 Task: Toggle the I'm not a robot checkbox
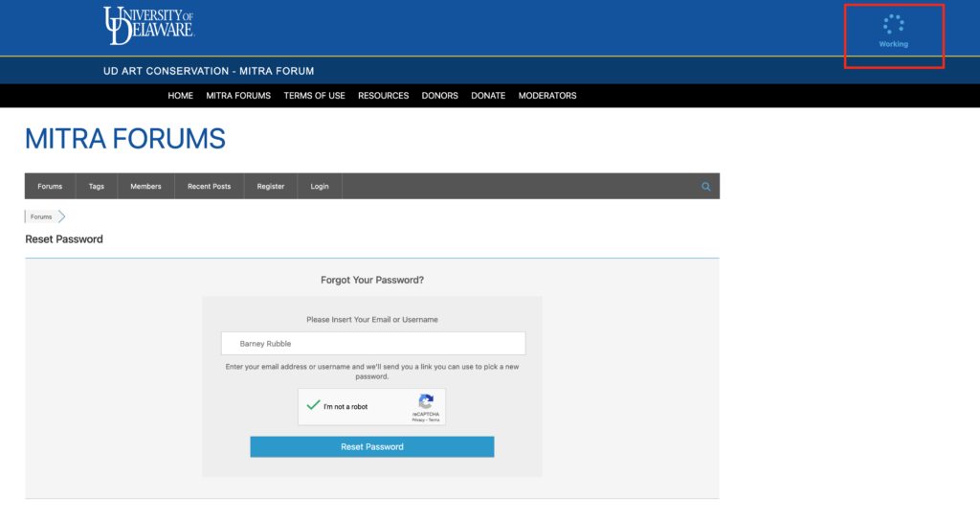tap(312, 406)
